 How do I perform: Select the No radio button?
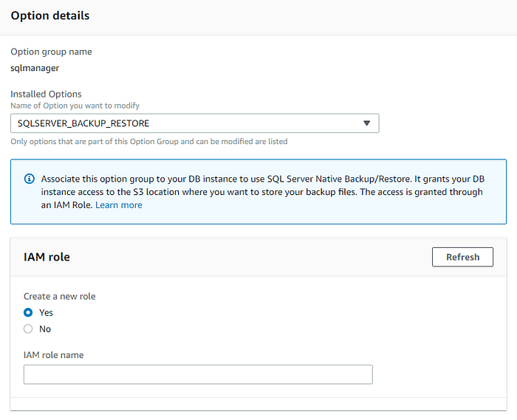(x=28, y=328)
